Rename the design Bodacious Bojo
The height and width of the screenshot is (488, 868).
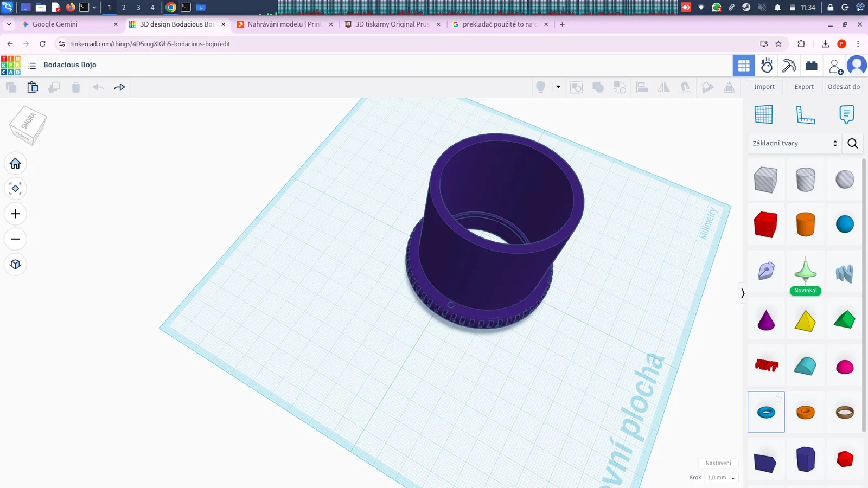click(x=70, y=65)
